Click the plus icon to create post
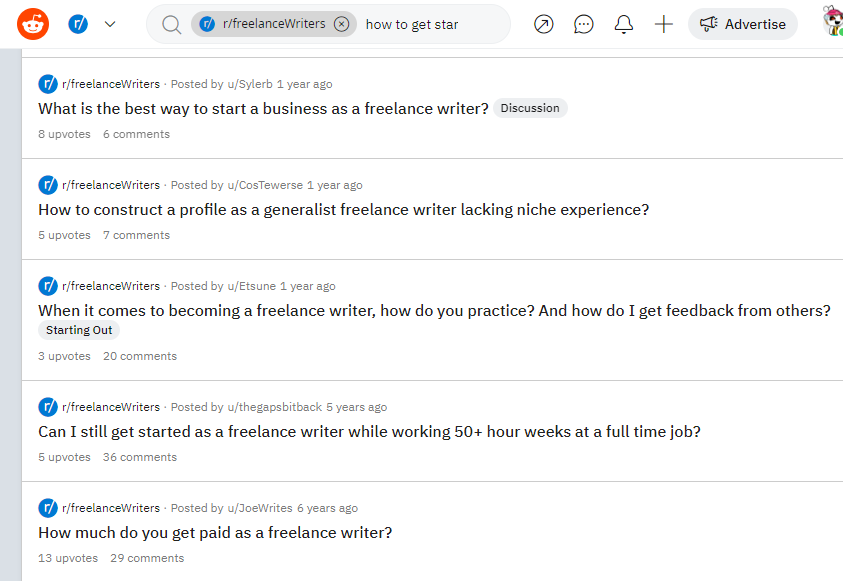843x581 pixels. pos(664,24)
